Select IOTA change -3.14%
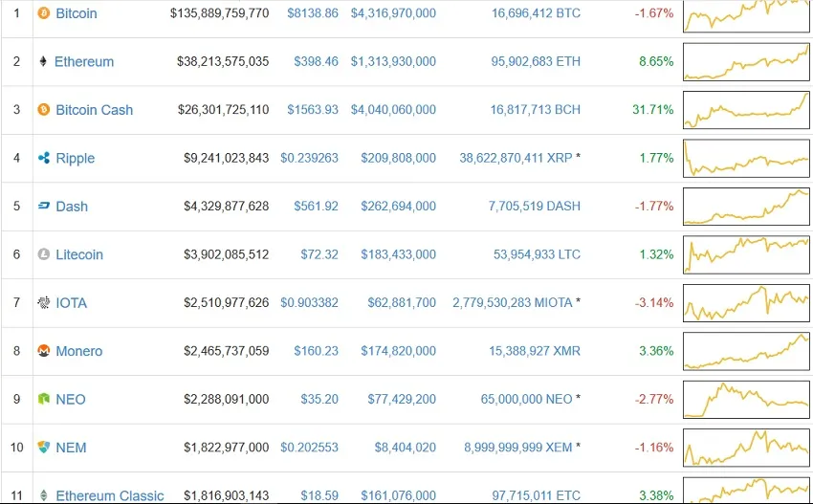This screenshot has height=504, width=813. (654, 302)
